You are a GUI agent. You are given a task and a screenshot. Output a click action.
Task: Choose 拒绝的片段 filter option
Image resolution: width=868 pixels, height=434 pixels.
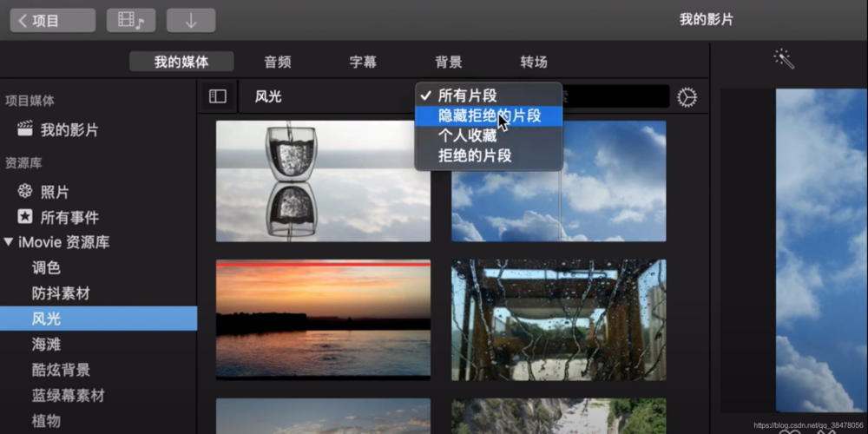point(489,155)
